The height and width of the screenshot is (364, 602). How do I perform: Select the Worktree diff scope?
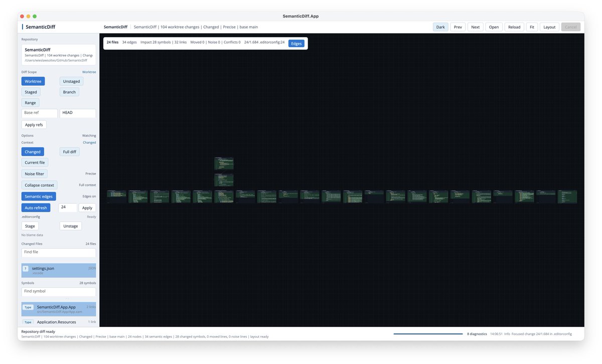tap(33, 81)
